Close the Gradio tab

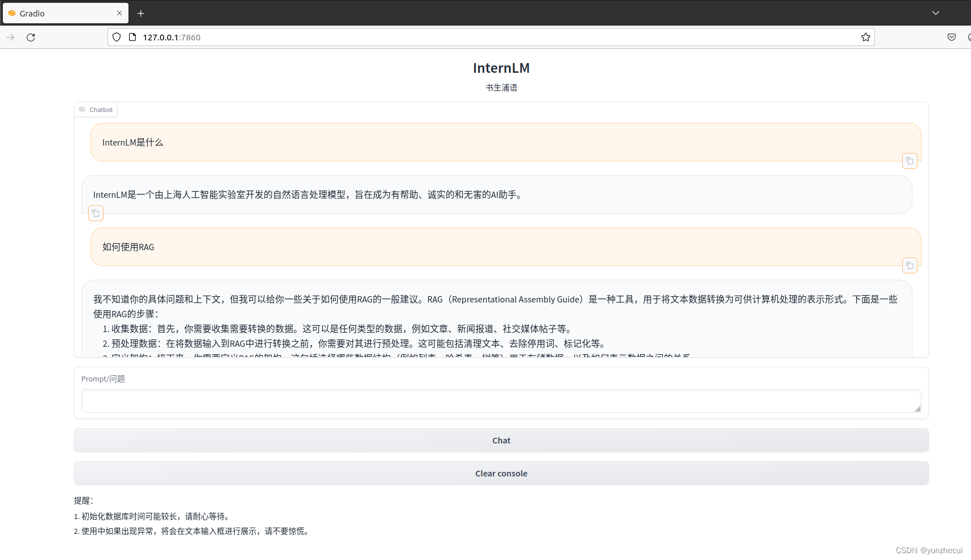pyautogui.click(x=119, y=13)
